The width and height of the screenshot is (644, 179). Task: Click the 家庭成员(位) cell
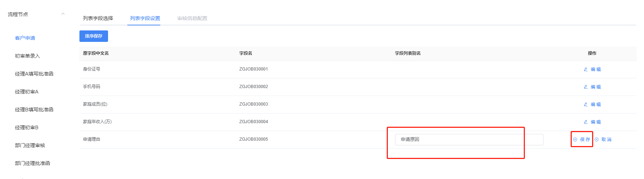click(95, 104)
